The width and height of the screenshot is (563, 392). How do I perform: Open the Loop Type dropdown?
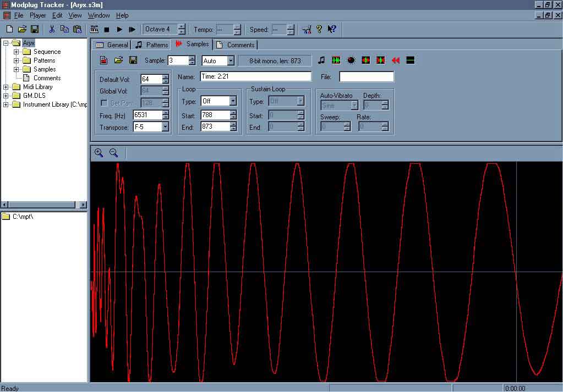(x=233, y=101)
